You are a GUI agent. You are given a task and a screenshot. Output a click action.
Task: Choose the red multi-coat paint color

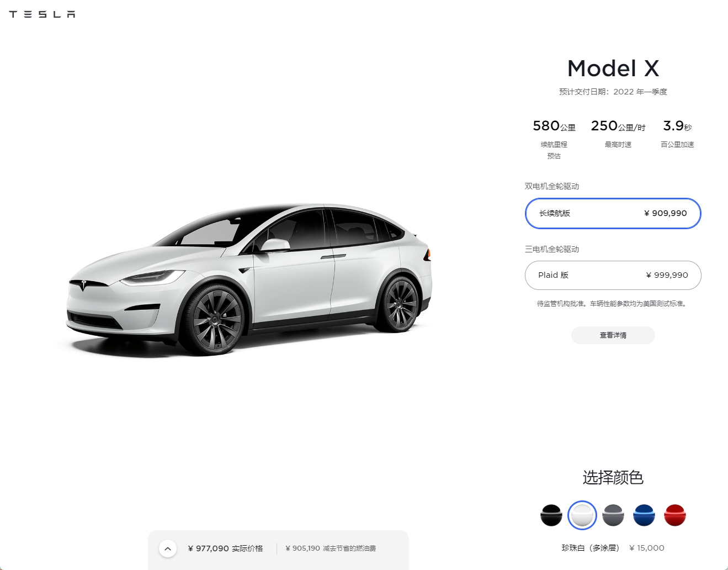click(675, 515)
